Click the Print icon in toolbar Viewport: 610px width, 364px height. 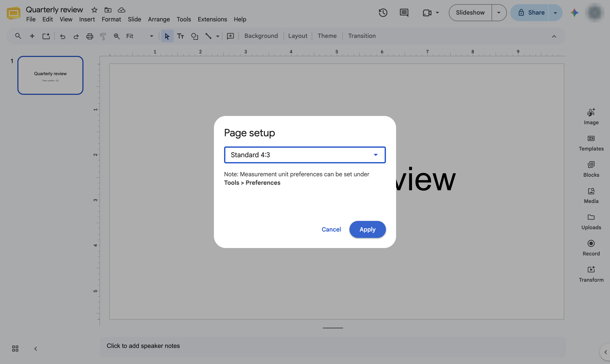[x=90, y=36]
